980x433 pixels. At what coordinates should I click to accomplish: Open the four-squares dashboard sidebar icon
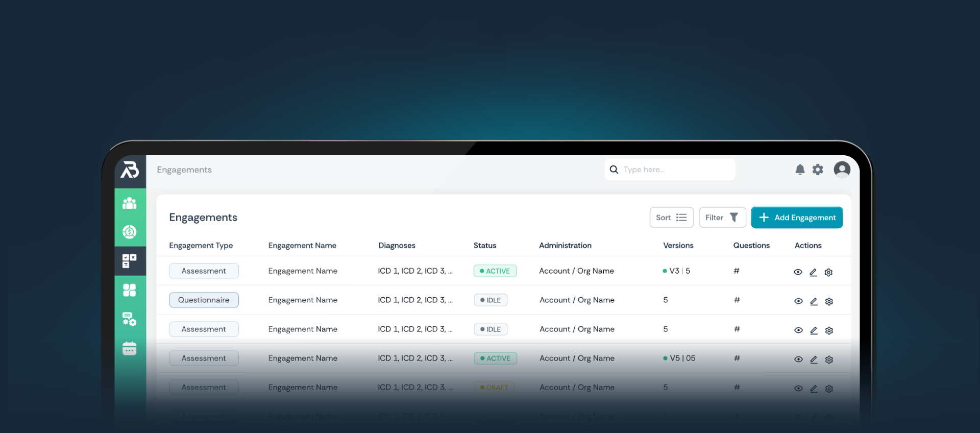(130, 290)
